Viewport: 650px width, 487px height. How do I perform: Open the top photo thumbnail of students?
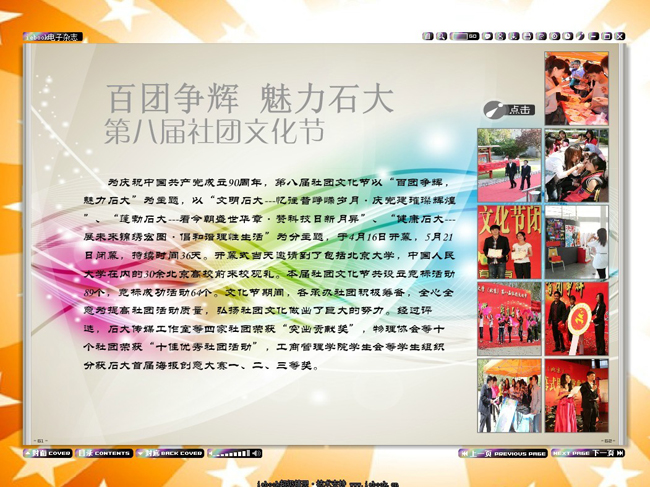coord(575,88)
